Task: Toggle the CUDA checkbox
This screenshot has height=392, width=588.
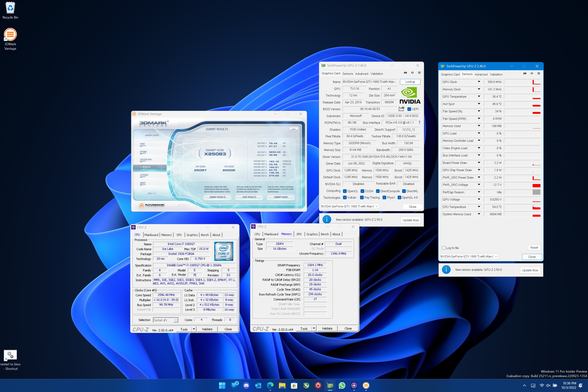Action: point(362,191)
